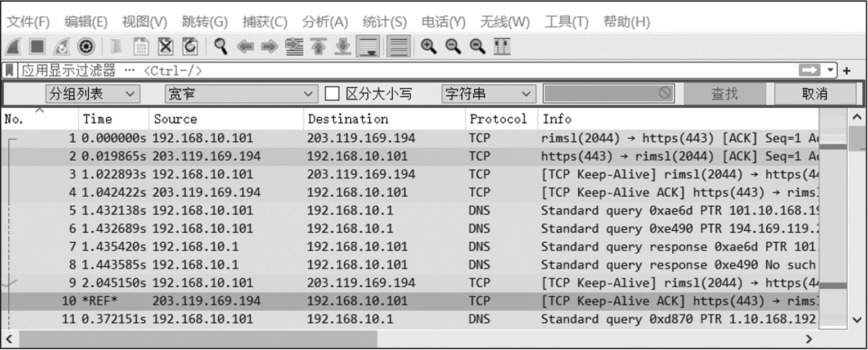Open 字符串 search type dropdown
This screenshot has height=350, width=868.
[488, 94]
